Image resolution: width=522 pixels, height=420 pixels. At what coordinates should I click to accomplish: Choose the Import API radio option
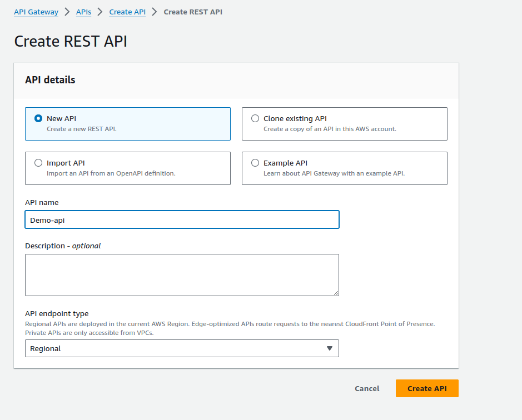(x=38, y=163)
